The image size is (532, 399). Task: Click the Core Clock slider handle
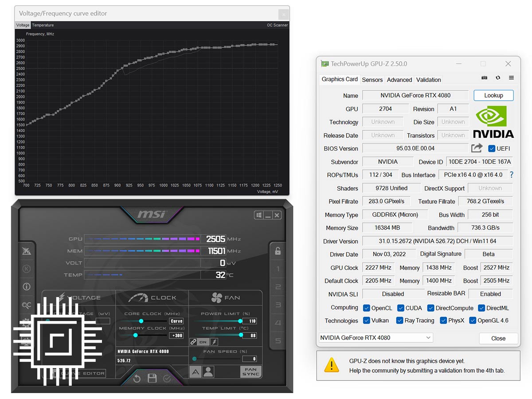(141, 321)
